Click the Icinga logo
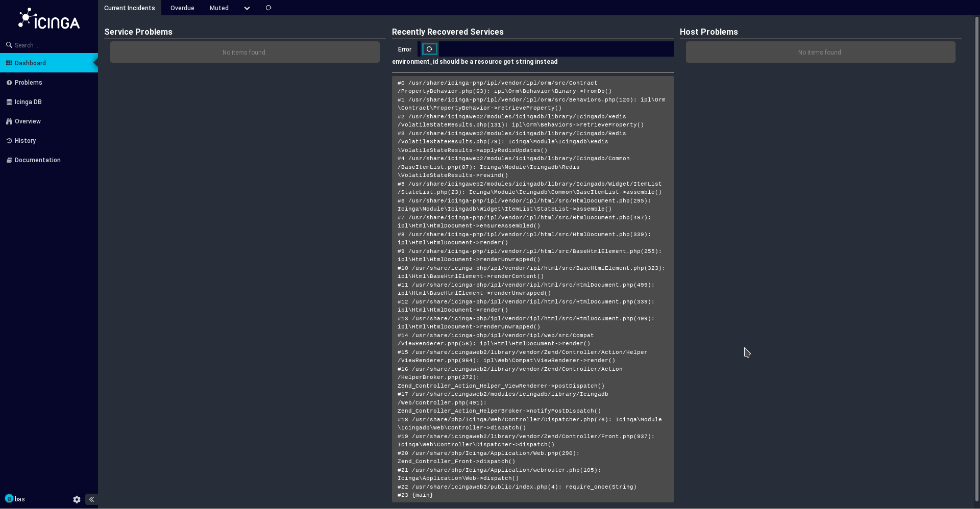 pos(49,18)
